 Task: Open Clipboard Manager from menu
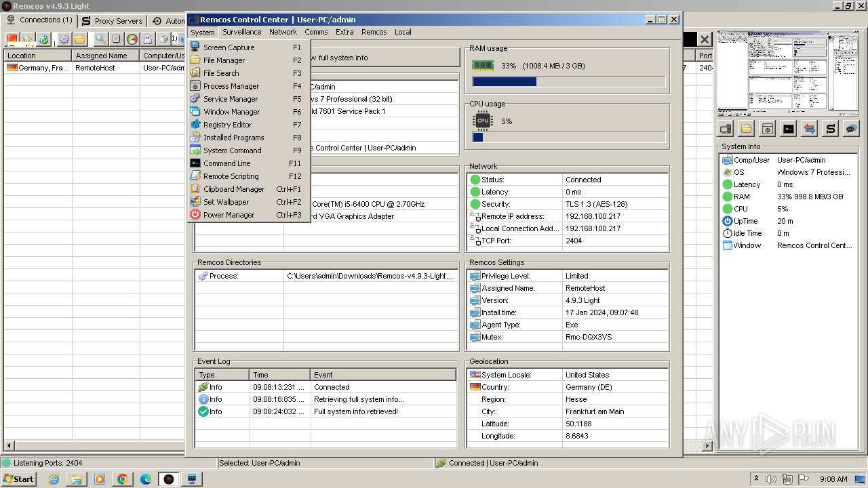coord(249,189)
